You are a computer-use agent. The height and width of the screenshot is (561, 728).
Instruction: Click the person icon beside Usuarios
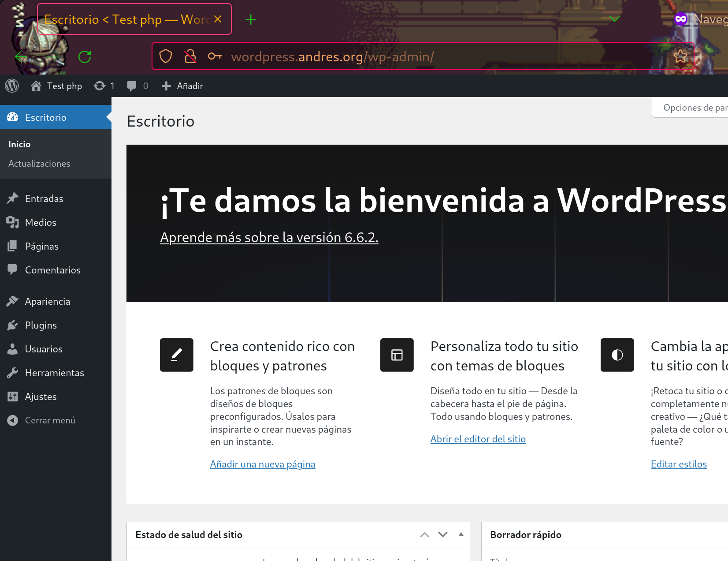12,349
